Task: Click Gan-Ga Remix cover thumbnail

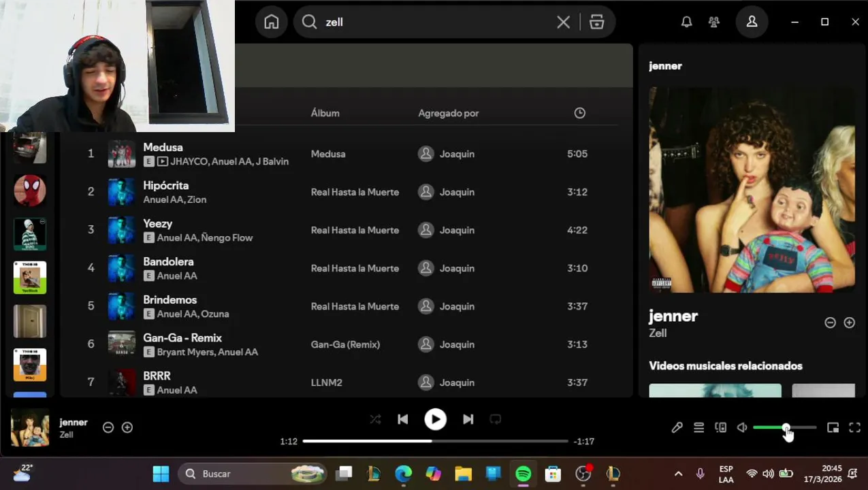Action: coord(121,344)
